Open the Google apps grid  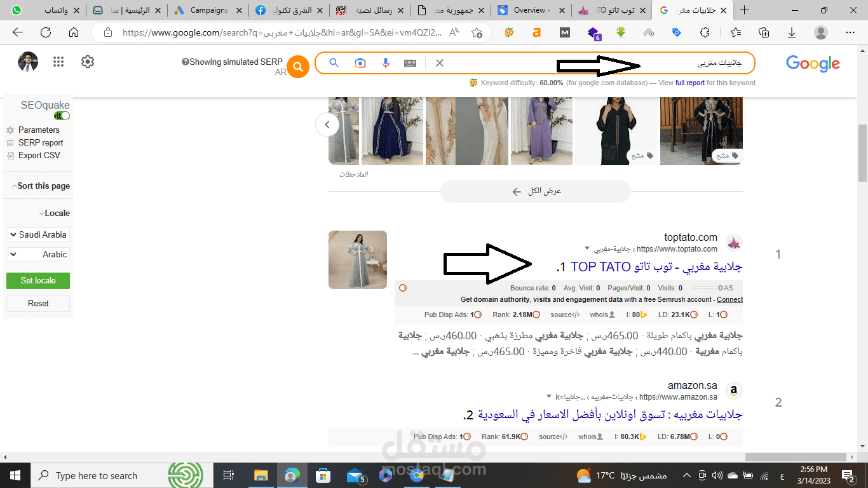tap(58, 62)
